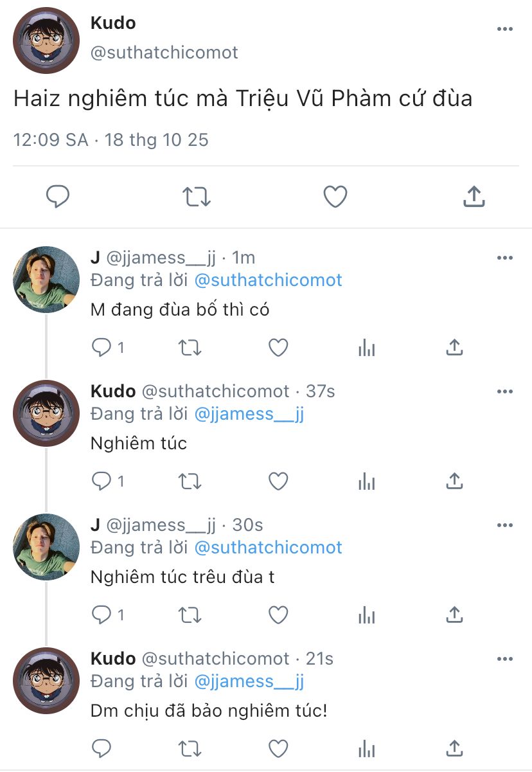532x772 pixels.
Task: View analytics on the last Kudo reply
Action: [x=366, y=748]
